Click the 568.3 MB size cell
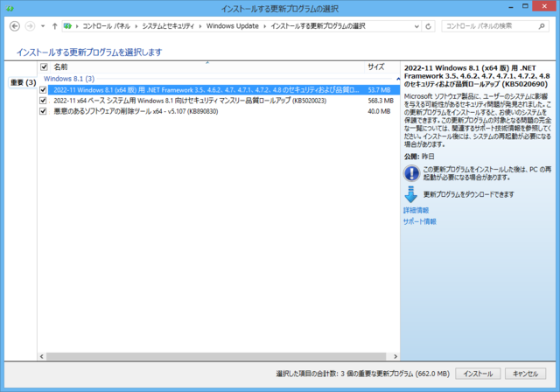Screen dimensions: 560x392 (x=381, y=101)
